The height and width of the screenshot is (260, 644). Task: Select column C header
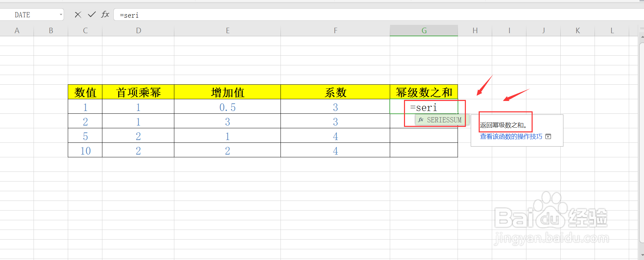tap(85, 30)
